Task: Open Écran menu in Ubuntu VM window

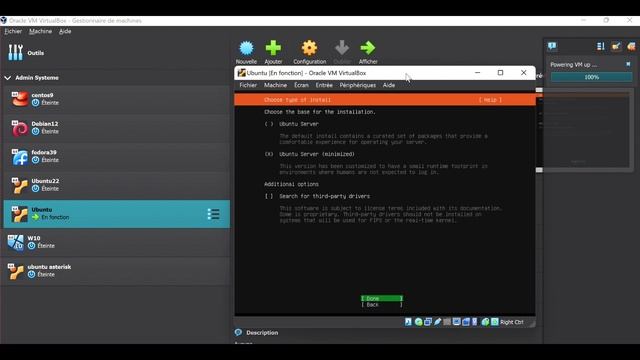Action: [x=301, y=85]
